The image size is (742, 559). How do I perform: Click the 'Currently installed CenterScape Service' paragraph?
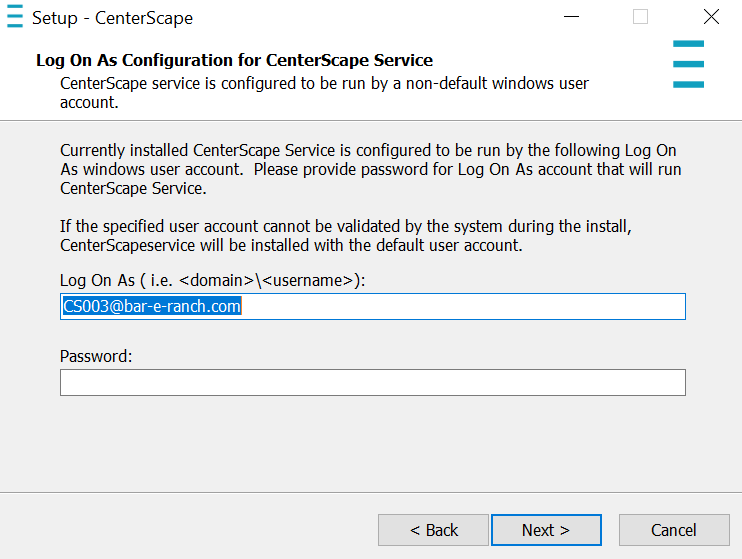click(x=370, y=169)
